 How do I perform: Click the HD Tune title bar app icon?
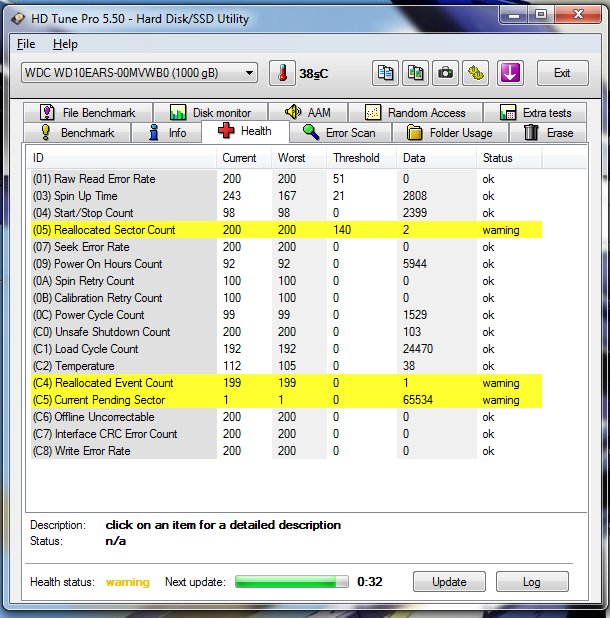pos(18,19)
